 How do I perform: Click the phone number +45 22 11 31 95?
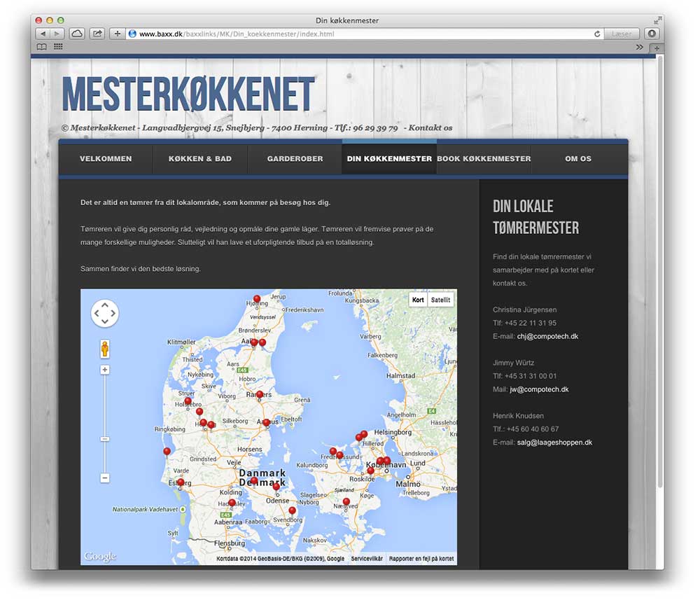[x=531, y=323]
